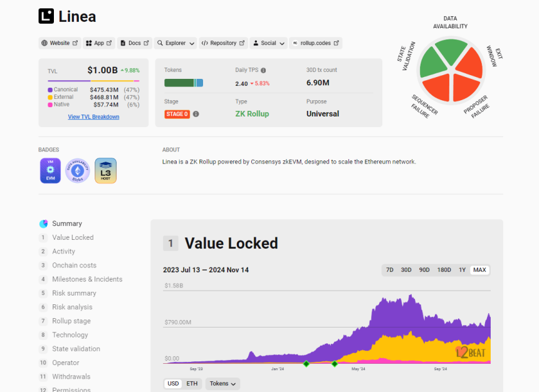Jump to Onchain costs section
This screenshot has width=539, height=392.
coord(74,266)
